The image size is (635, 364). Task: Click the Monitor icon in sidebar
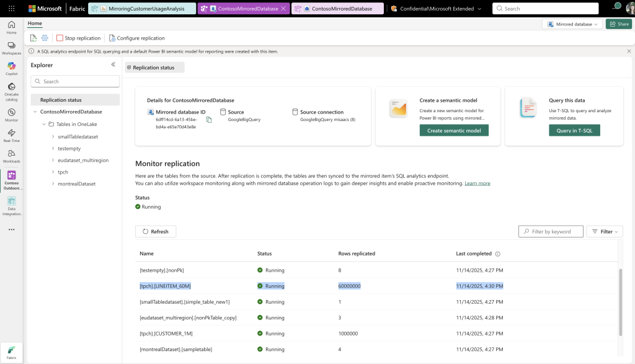(x=11, y=113)
